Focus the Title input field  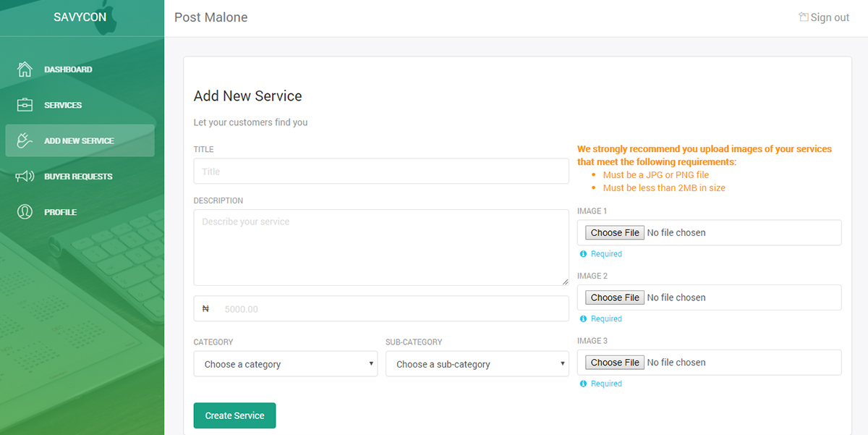(x=381, y=172)
